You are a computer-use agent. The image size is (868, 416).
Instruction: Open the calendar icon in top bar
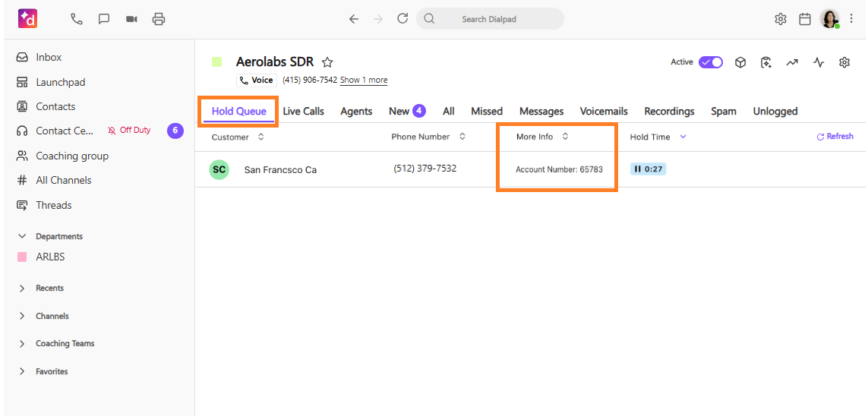coord(805,19)
